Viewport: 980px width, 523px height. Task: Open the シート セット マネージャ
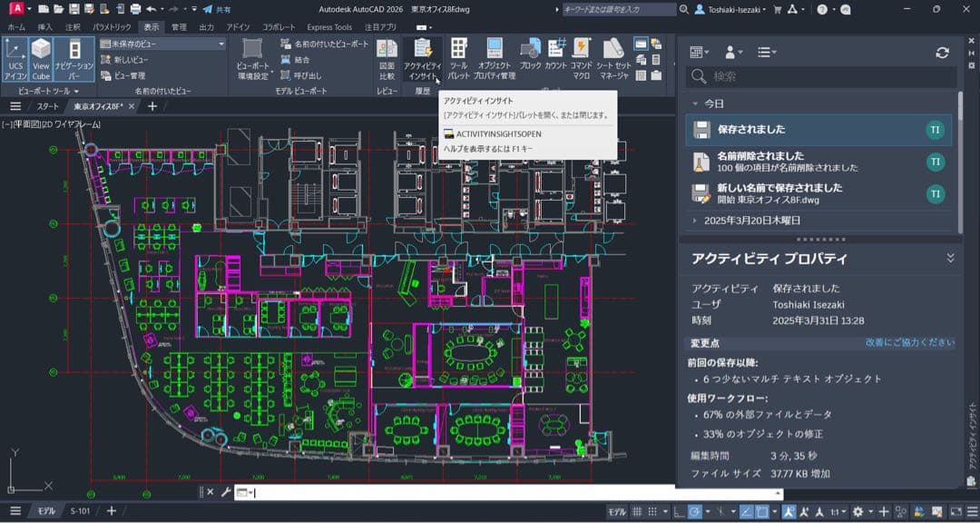point(614,56)
